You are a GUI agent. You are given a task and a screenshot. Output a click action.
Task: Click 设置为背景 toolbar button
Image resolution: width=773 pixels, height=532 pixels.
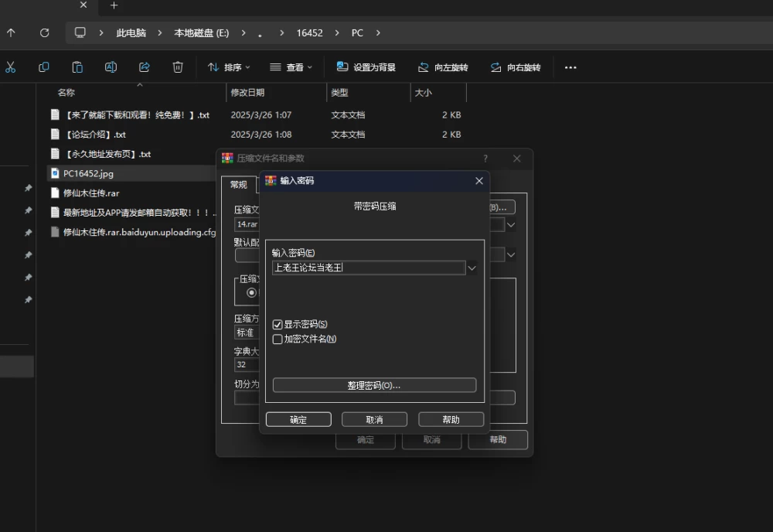coord(366,67)
